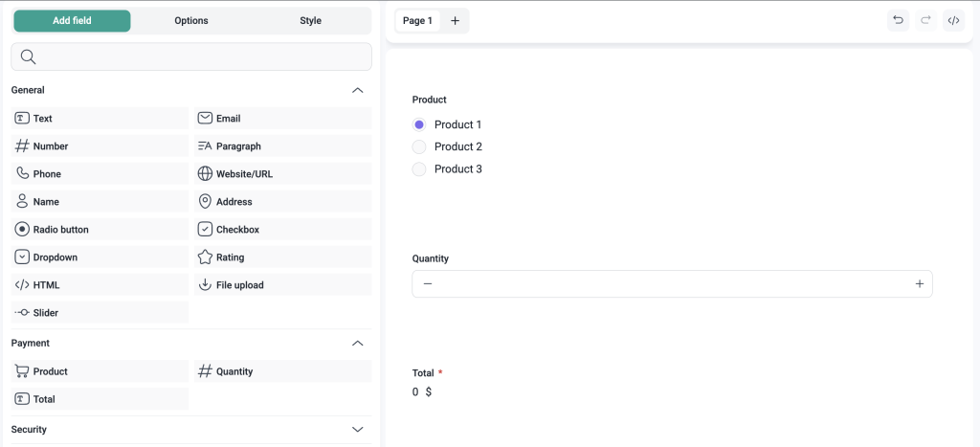The width and height of the screenshot is (980, 447).
Task: Collapse the Payment section chevron
Action: pos(358,344)
